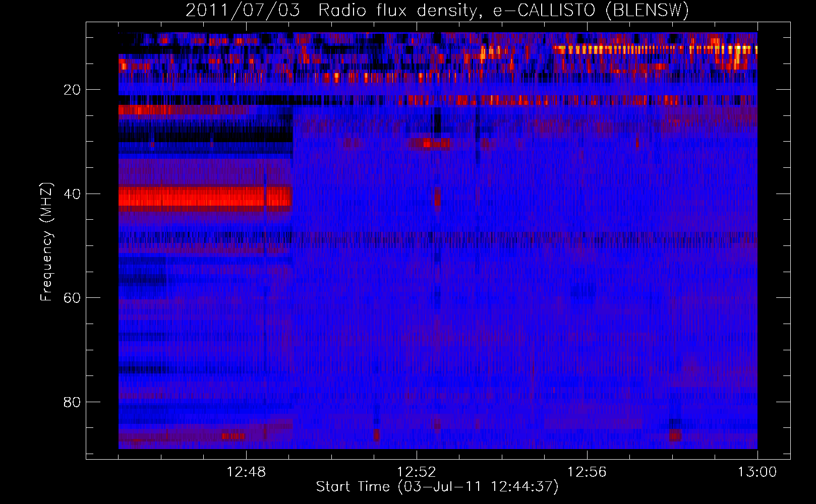Click the 12:48 time tick label

click(246, 472)
